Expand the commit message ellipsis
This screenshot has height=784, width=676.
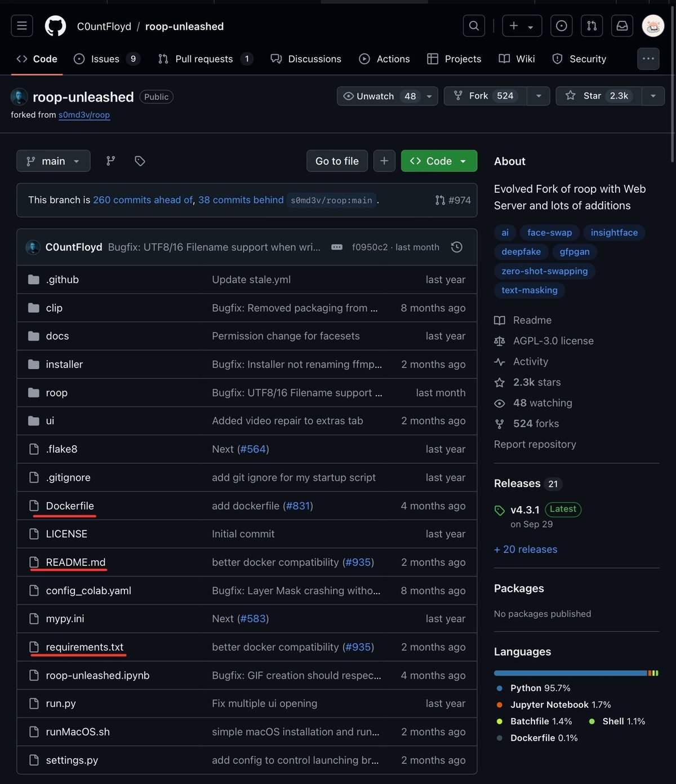(x=337, y=247)
